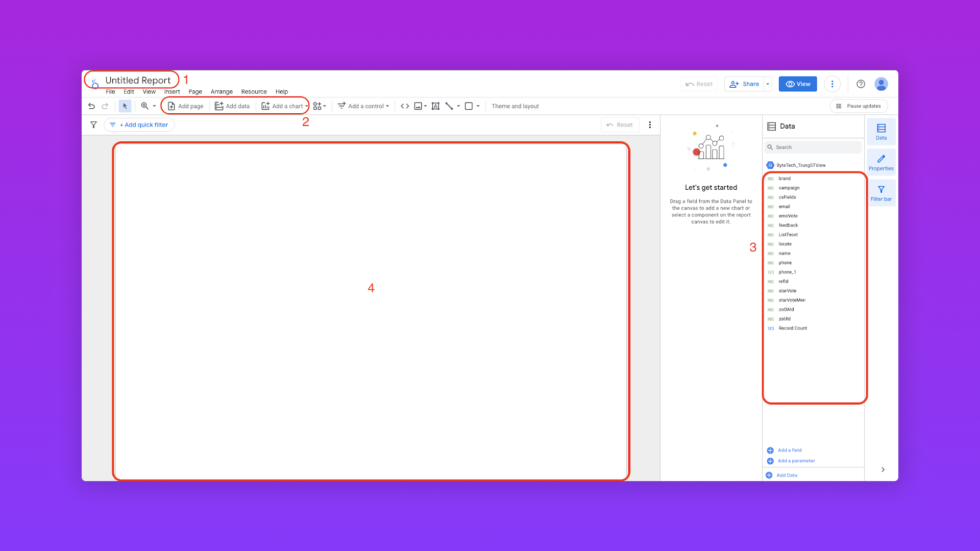Viewport: 980px width, 551px height.
Task: Click the shape rectangle tool
Action: point(469,106)
